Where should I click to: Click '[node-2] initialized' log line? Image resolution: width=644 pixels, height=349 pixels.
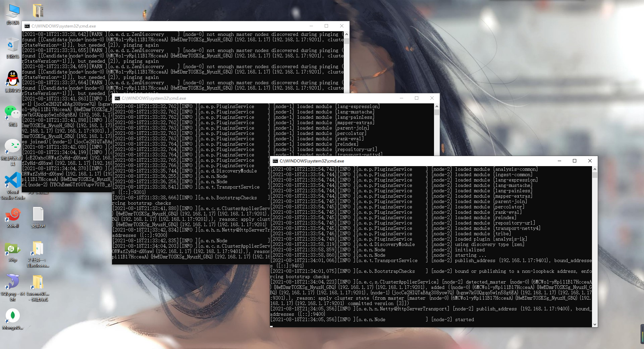click(378, 250)
